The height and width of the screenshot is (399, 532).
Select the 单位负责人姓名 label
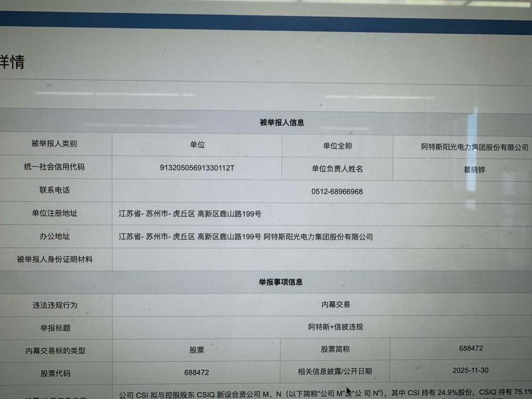coord(337,169)
